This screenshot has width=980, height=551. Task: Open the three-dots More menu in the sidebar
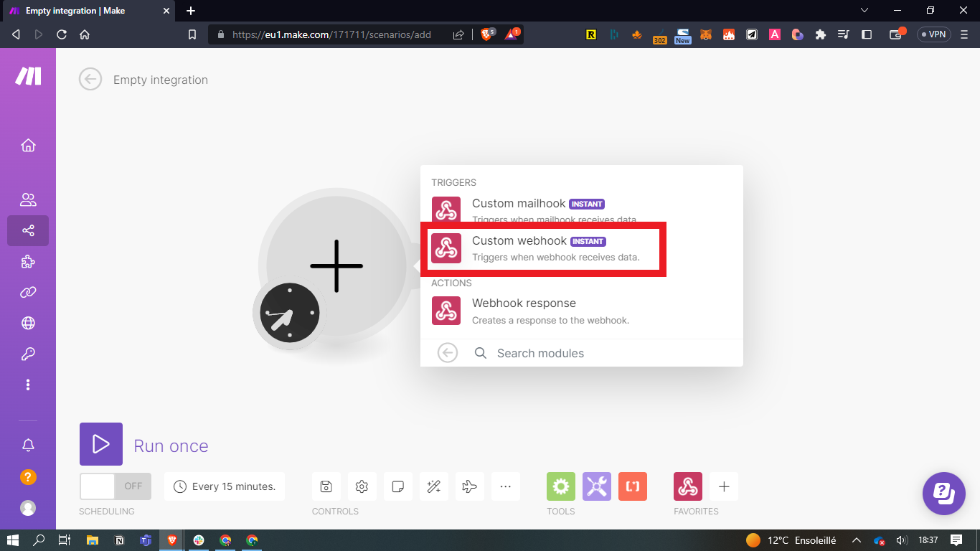pos(28,385)
